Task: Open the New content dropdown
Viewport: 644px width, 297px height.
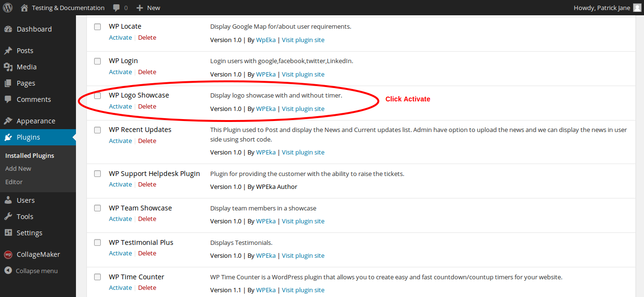Action: click(148, 8)
